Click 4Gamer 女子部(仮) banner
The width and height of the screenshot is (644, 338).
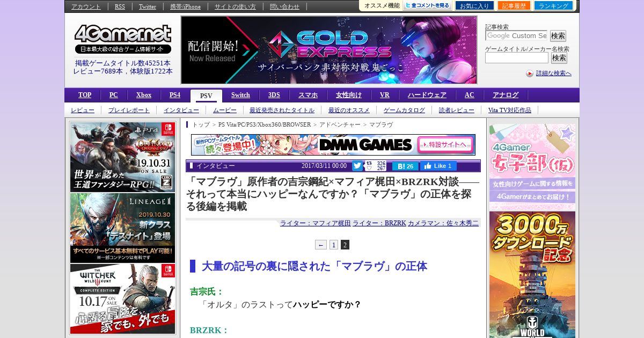(x=532, y=167)
